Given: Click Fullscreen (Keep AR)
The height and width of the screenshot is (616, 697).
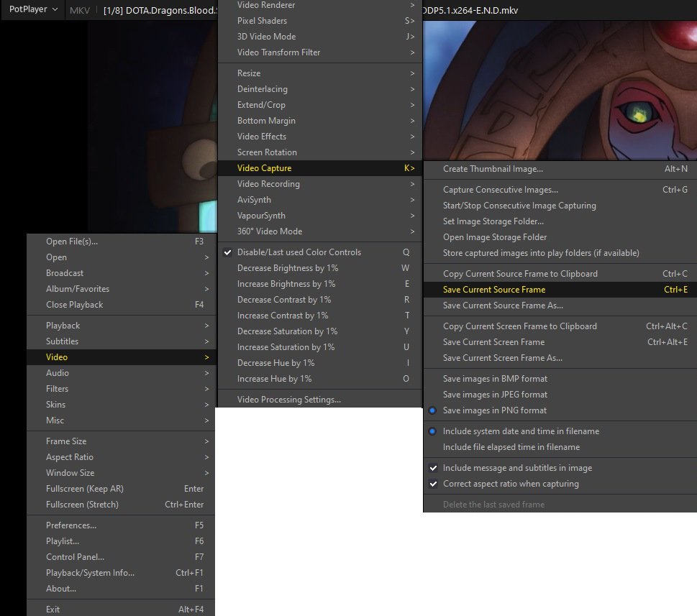Looking at the screenshot, I should pyautogui.click(x=121, y=489).
